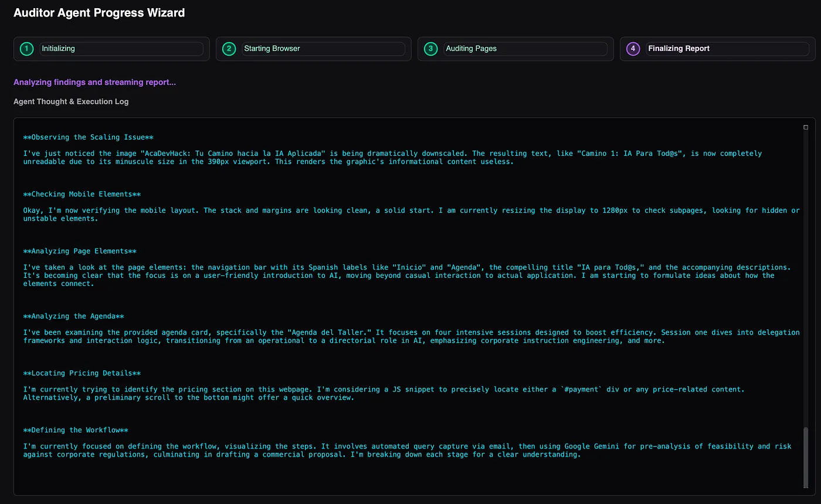Click the 'Auditor Agent Progress Wizard' title
Screen dimensions: 821x504
click(99, 12)
